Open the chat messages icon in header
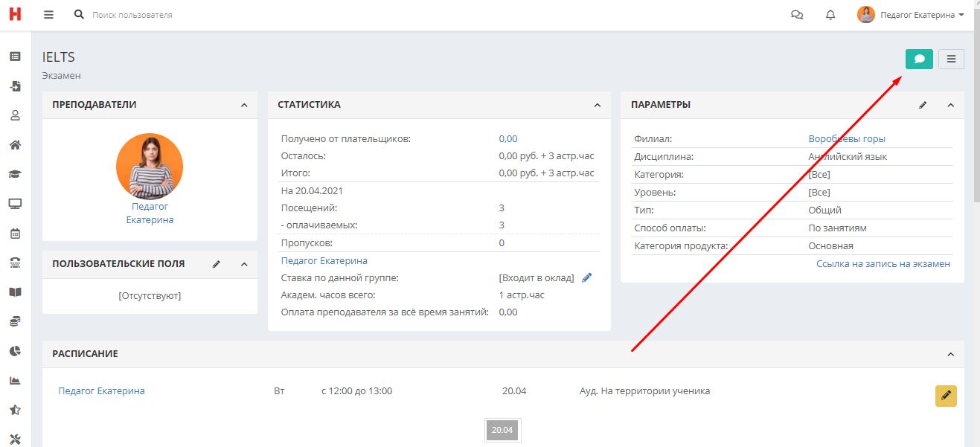980x447 pixels. click(797, 15)
